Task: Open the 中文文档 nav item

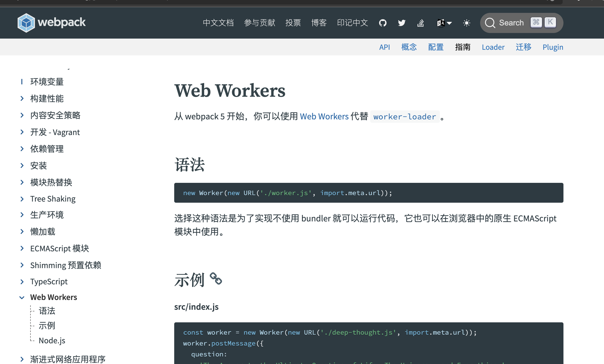Action: 218,23
